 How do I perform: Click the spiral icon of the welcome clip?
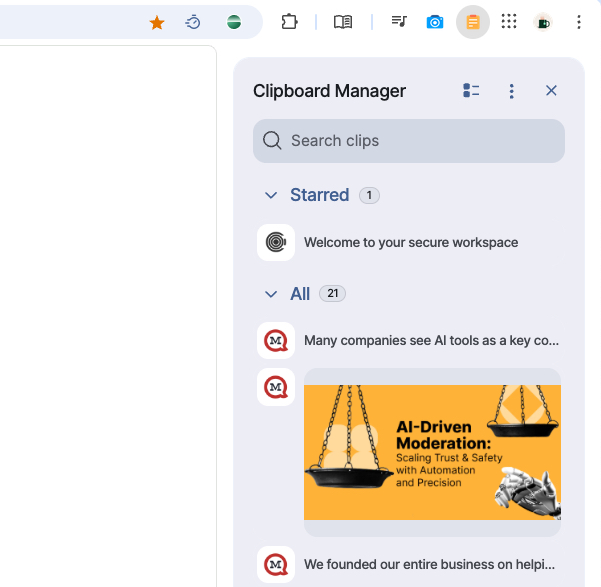[x=276, y=242]
